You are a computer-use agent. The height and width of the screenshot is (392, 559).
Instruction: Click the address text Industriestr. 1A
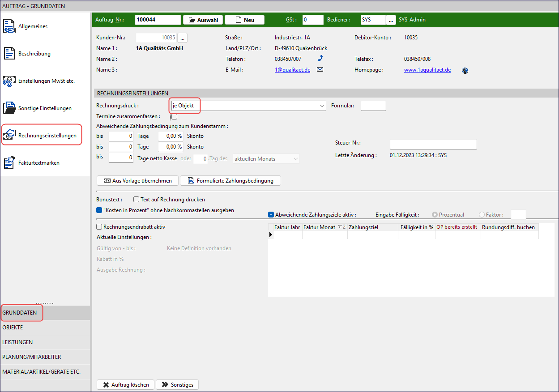pyautogui.click(x=292, y=38)
